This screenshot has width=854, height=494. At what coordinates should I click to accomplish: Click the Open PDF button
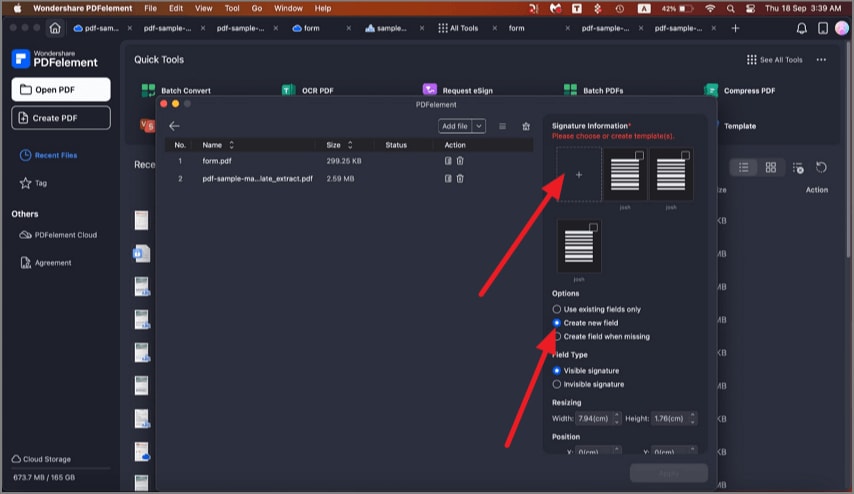pos(61,89)
